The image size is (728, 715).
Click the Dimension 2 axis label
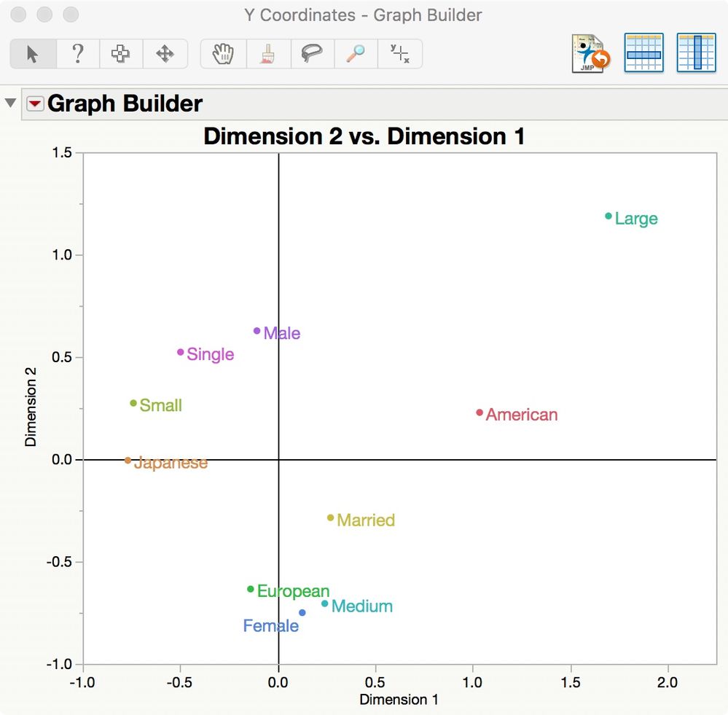(31, 407)
